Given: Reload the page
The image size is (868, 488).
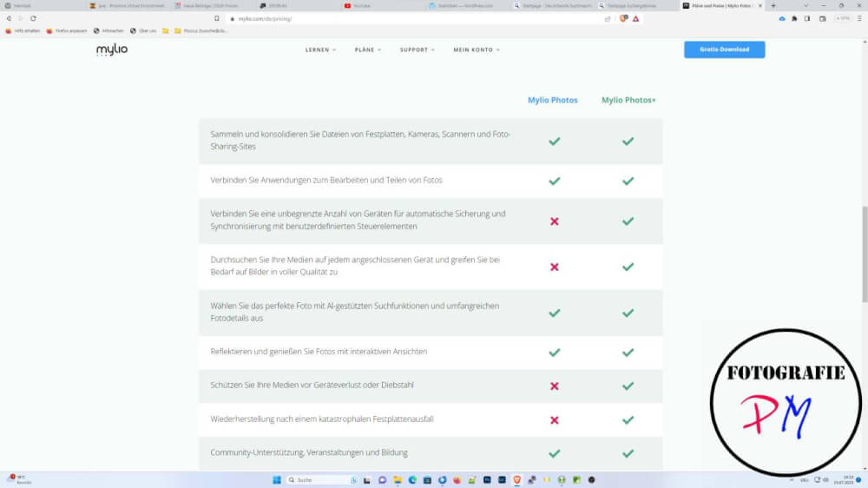Looking at the screenshot, I should (33, 18).
